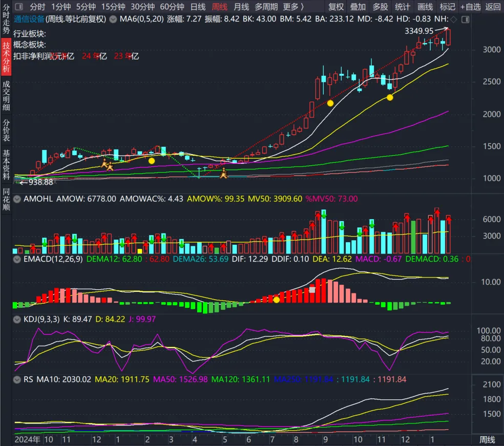The height and width of the screenshot is (446, 504).
Task: Switch to 60分钟 period
Action: click(172, 7)
